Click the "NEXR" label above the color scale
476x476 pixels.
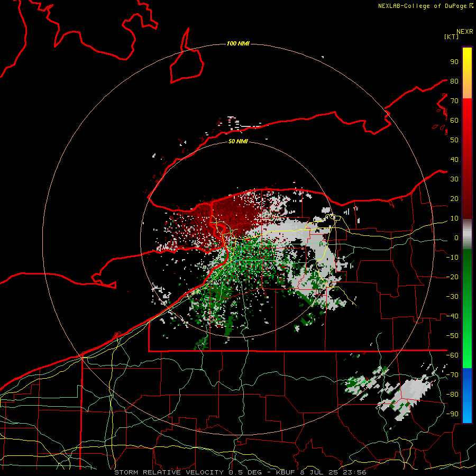pos(464,32)
